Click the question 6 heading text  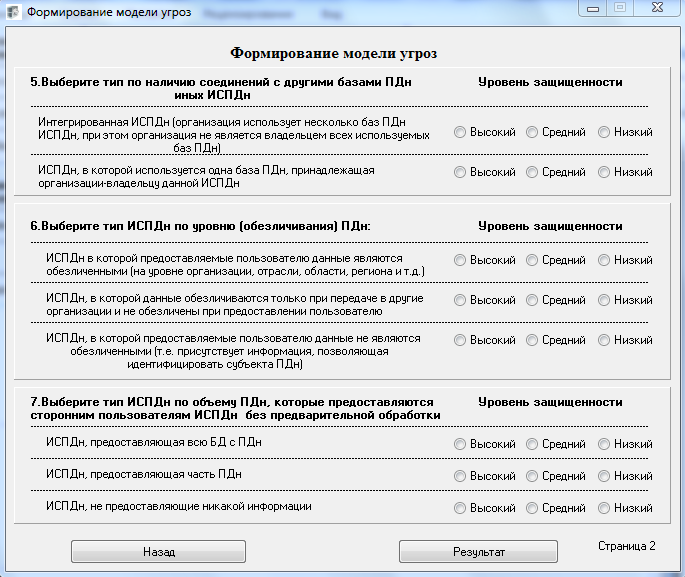coord(200,226)
